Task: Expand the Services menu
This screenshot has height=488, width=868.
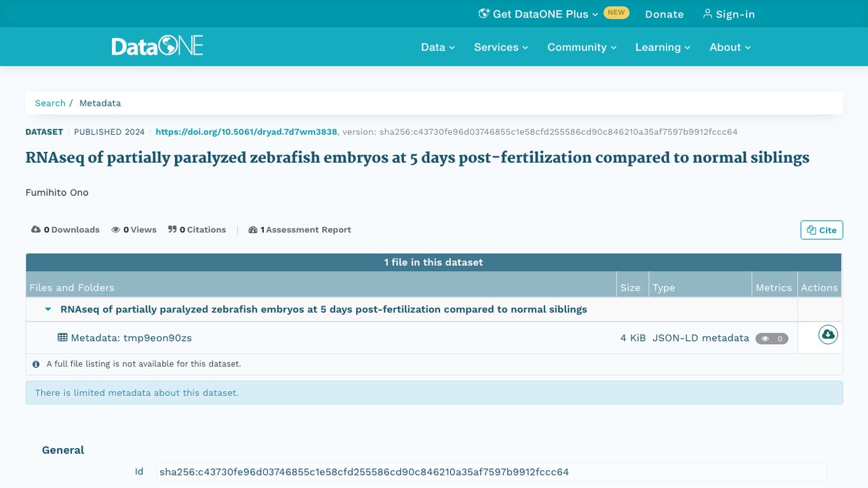Action: tap(501, 47)
